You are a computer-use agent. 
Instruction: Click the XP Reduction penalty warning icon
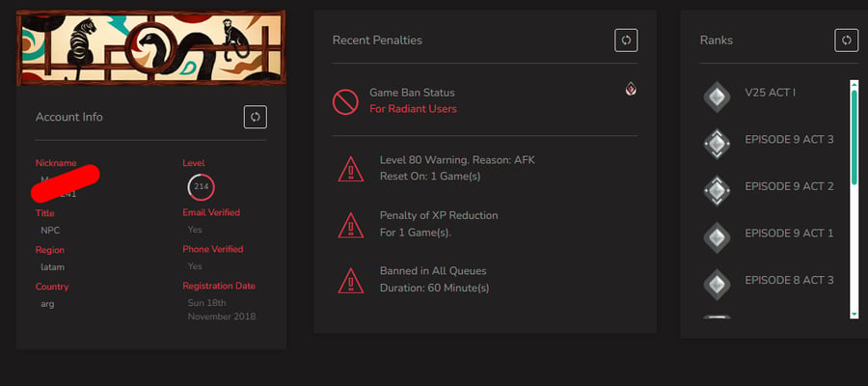tap(351, 225)
